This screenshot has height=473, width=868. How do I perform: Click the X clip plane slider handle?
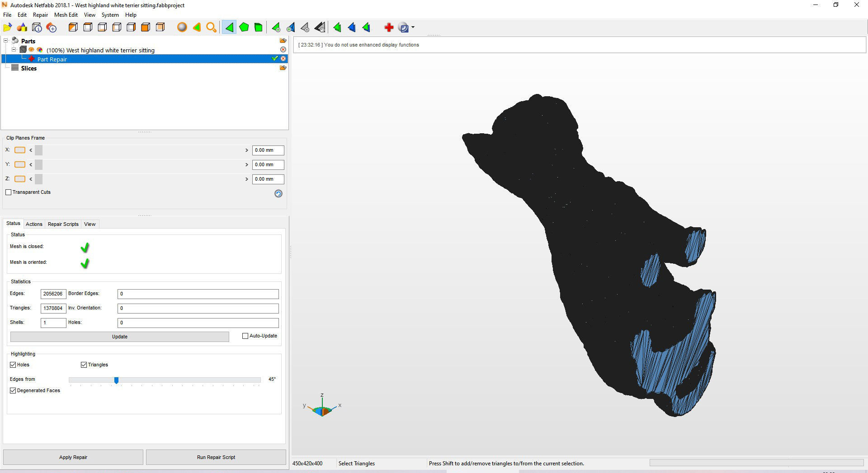(38, 150)
